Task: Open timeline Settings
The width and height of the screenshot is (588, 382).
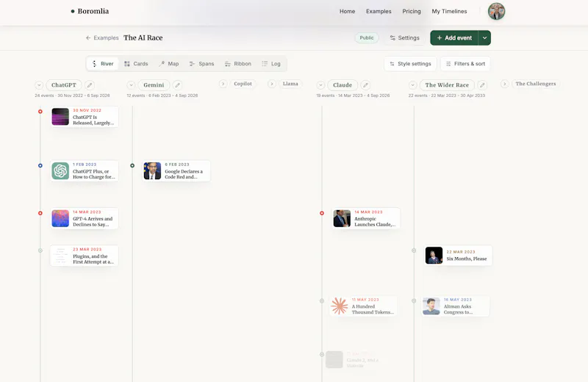Action: coord(404,38)
